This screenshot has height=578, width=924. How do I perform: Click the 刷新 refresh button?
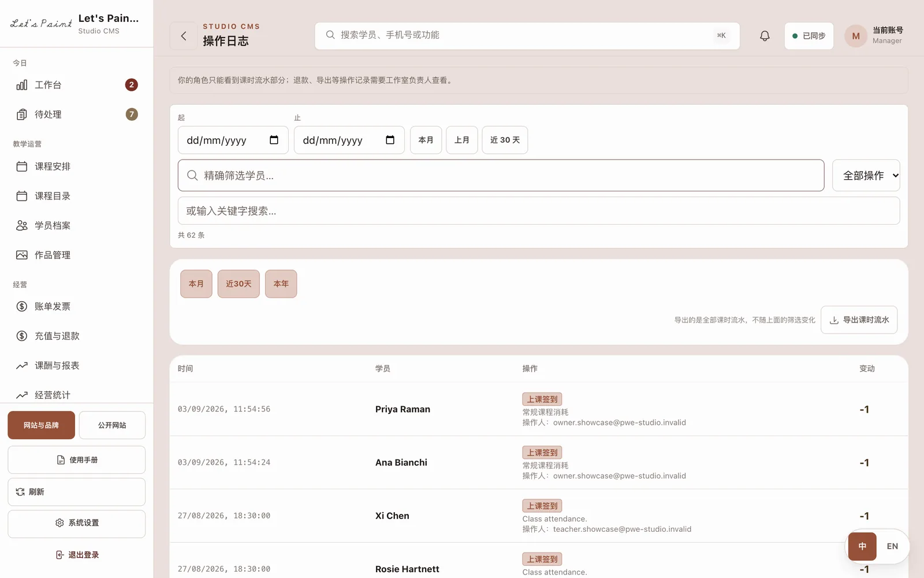(77, 492)
